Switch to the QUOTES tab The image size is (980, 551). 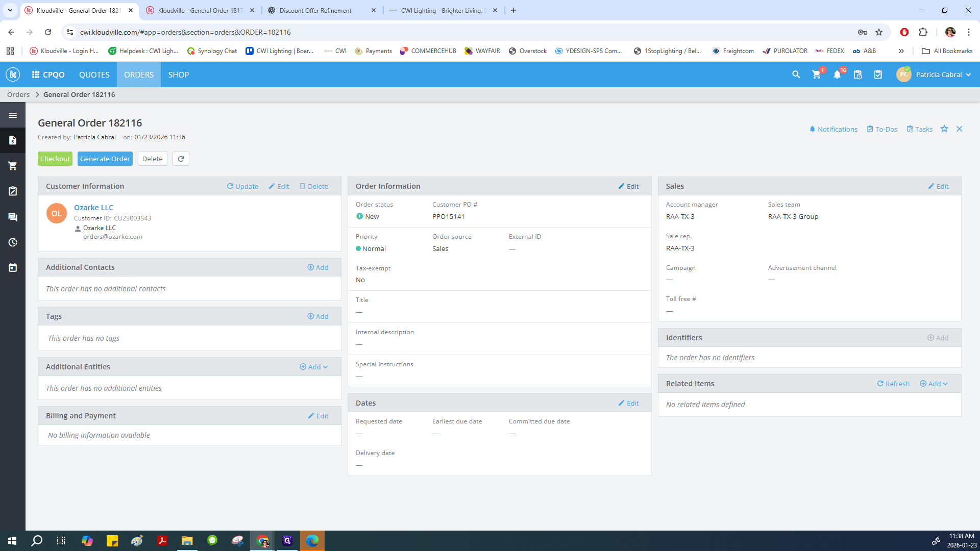coord(94,74)
